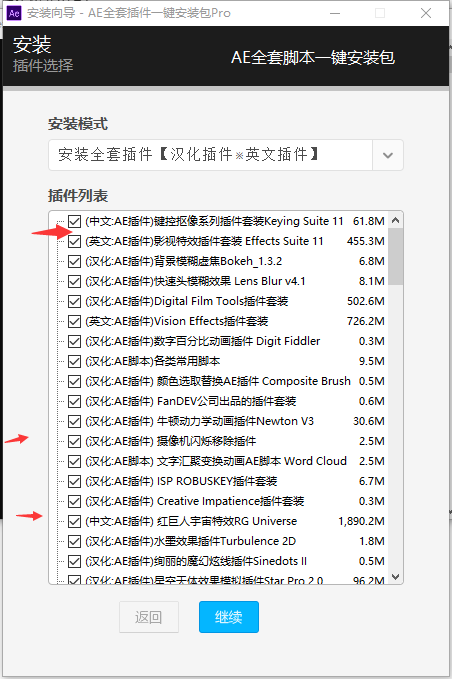Screen dimensions: 452x679
Task: Select ISP ROBUSKEY插件套装 row text
Action: pyautogui.click(x=181, y=481)
